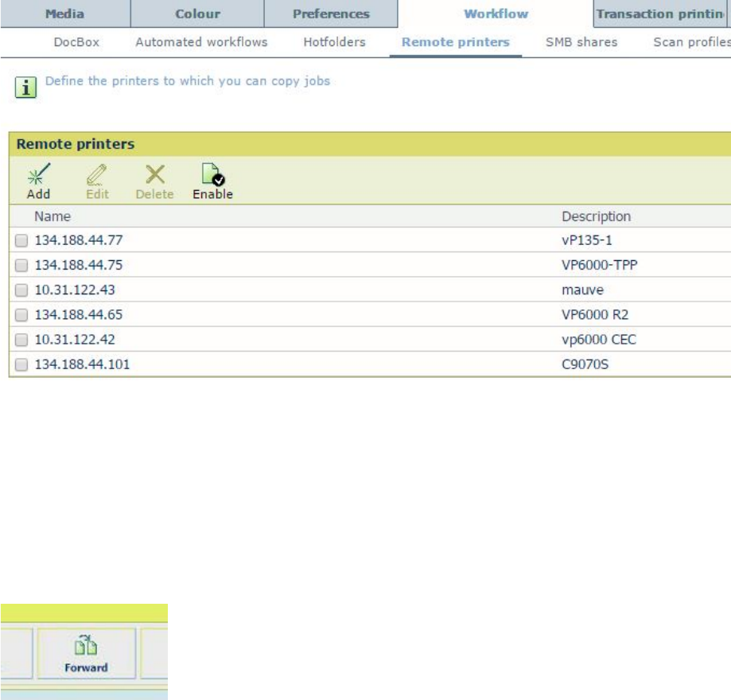
Task: Click the vP135-1 description
Action: click(586, 240)
